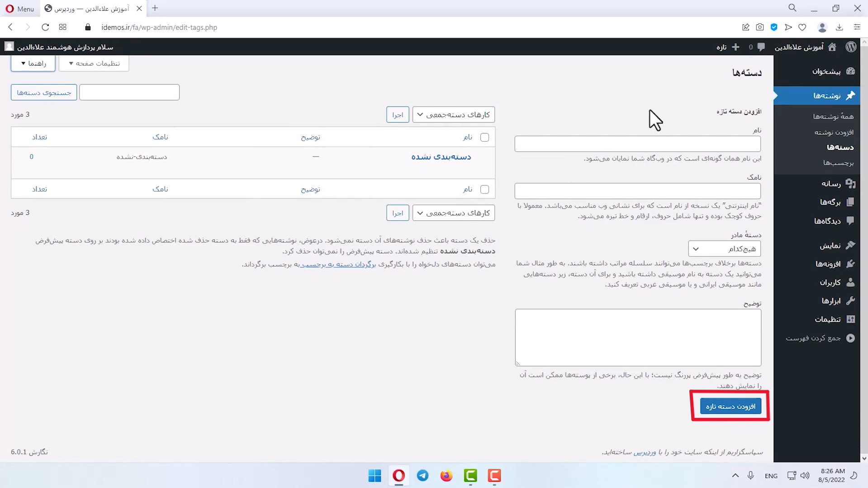Open افزودن نوشته submenu item
This screenshot has width=868, height=488.
[834, 132]
